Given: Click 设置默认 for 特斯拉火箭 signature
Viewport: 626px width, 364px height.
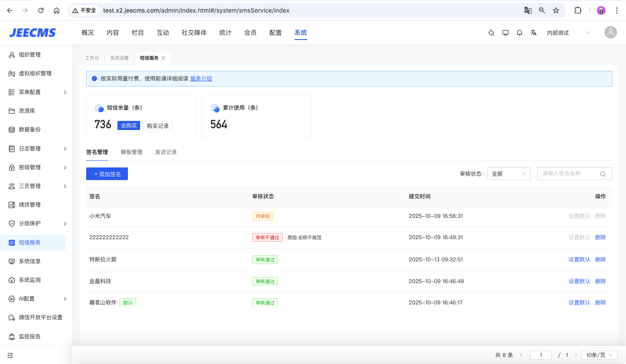Looking at the screenshot, I should 579,260.
